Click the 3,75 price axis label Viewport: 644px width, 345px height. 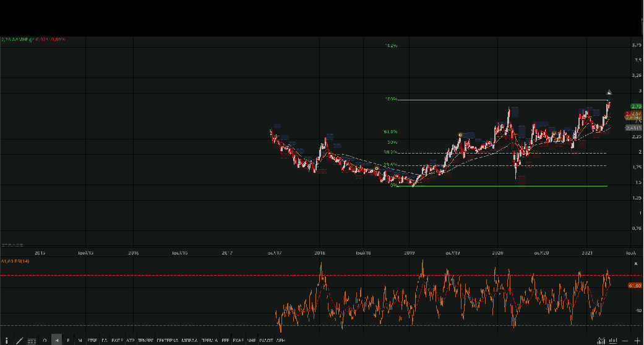coord(637,45)
